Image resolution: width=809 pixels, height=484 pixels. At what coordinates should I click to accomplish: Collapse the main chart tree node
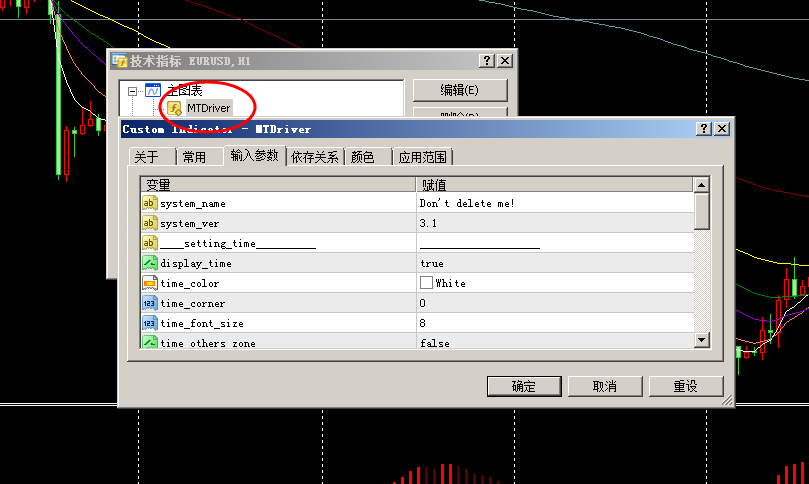(x=132, y=90)
